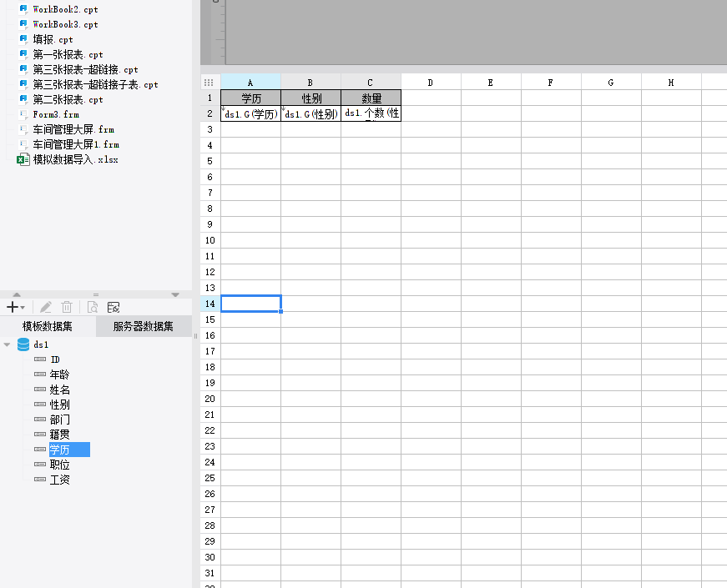The width and height of the screenshot is (727, 588).
Task: Click the data connection definition icon
Action: 114,307
